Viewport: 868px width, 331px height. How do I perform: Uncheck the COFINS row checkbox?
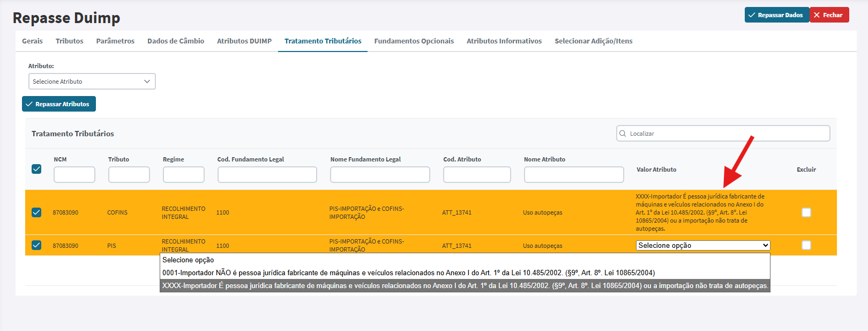click(36, 212)
